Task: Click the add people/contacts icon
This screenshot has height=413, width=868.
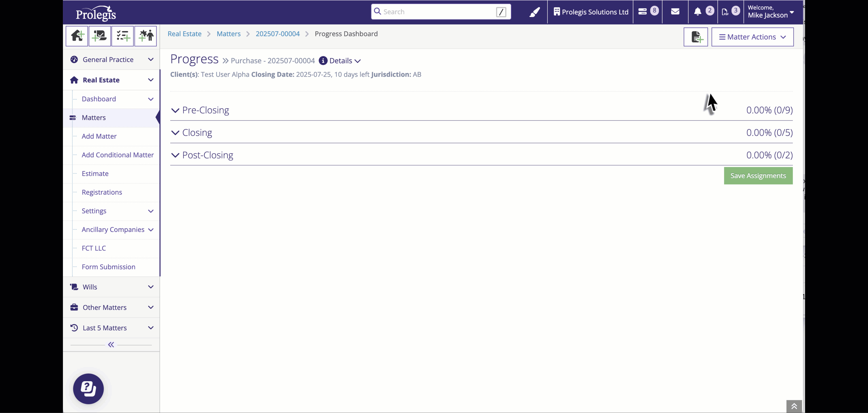Action: (x=146, y=36)
